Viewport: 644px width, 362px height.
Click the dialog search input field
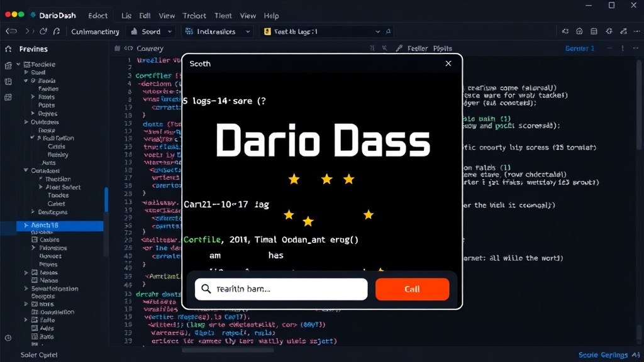pos(281,289)
